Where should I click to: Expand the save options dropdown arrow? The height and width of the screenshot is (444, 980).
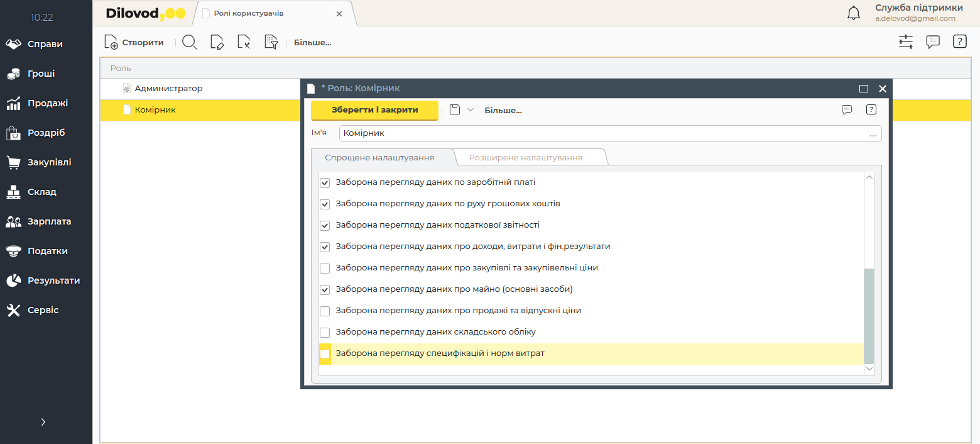471,110
